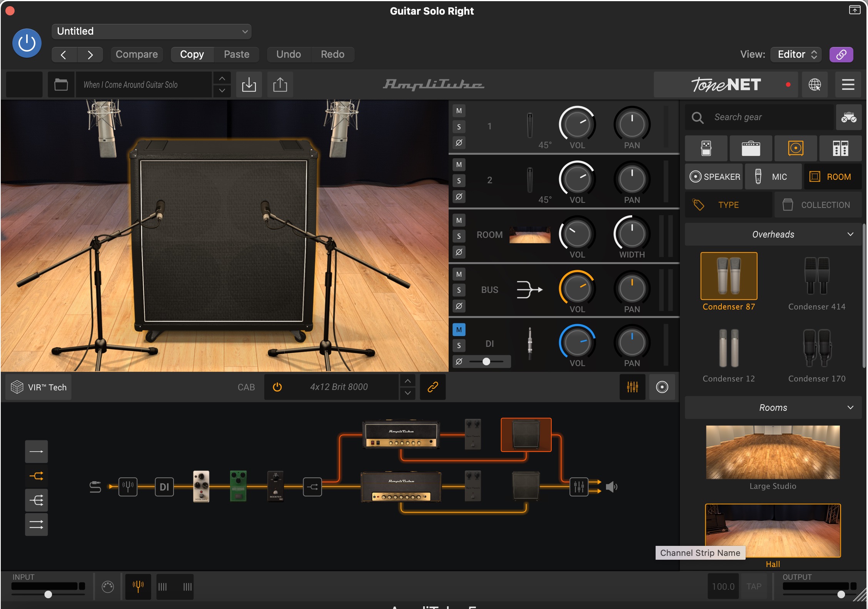
Task: Click the ROOM WIDTH knob
Action: [x=632, y=234]
